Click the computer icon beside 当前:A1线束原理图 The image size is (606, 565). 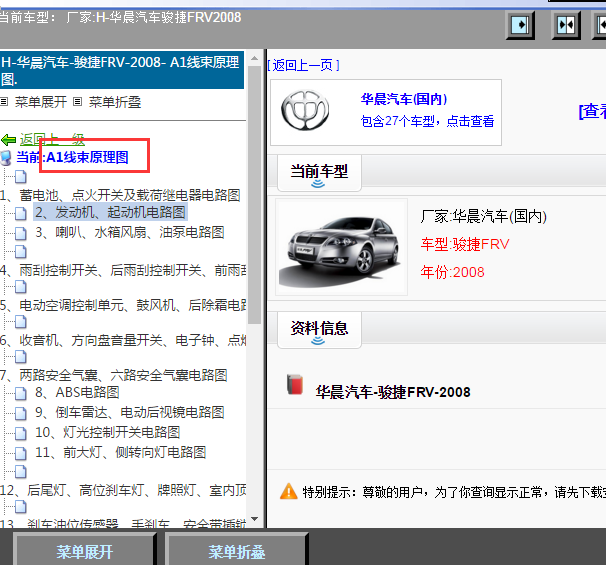tap(6, 158)
